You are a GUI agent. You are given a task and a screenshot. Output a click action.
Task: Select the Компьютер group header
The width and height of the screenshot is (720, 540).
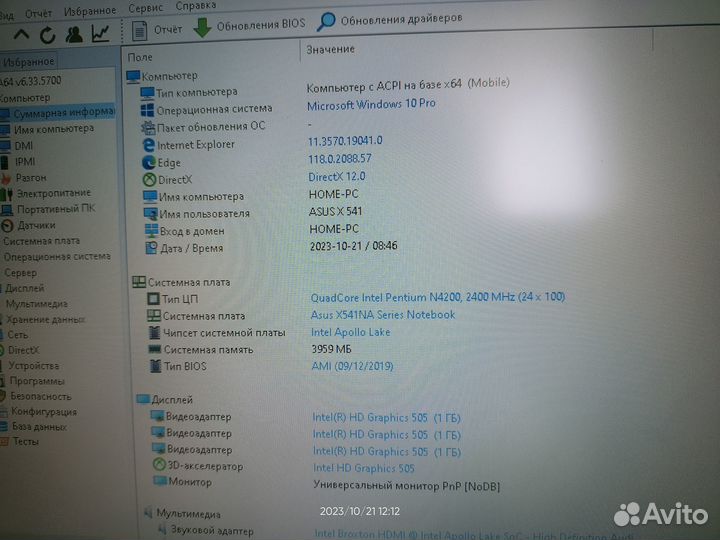162,76
